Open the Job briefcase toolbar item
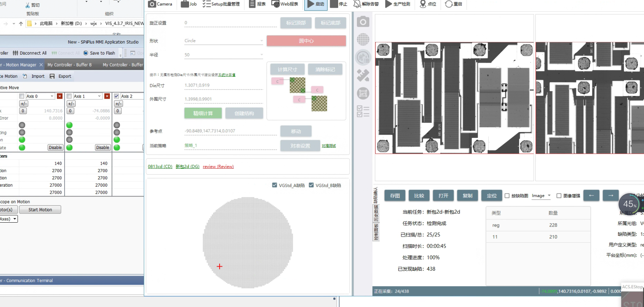Screen dimensions: 644x307 (x=189, y=4)
